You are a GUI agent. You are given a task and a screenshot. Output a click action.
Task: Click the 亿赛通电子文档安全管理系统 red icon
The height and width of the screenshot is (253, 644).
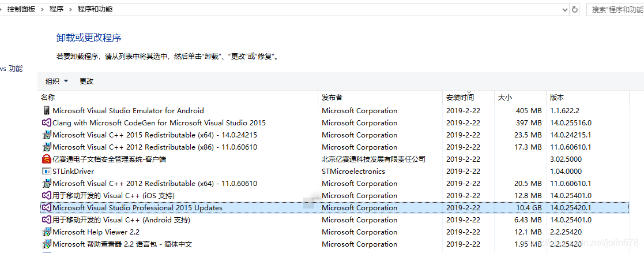(x=46, y=159)
